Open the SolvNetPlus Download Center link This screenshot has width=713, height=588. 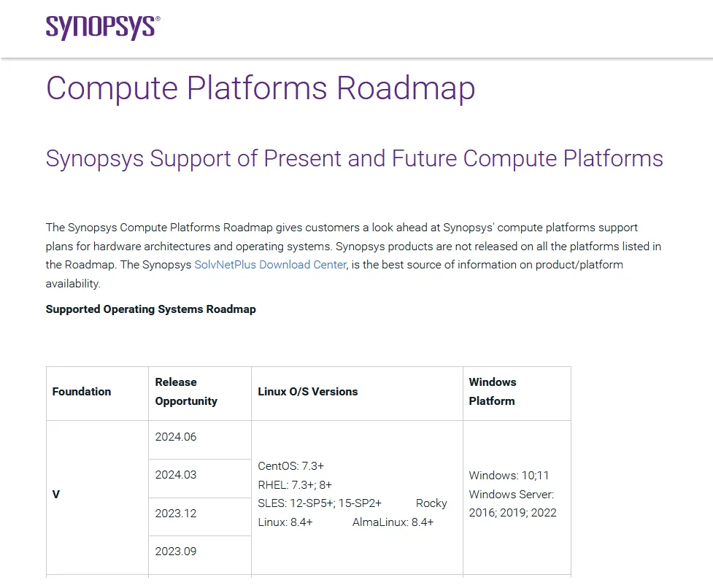[270, 265]
